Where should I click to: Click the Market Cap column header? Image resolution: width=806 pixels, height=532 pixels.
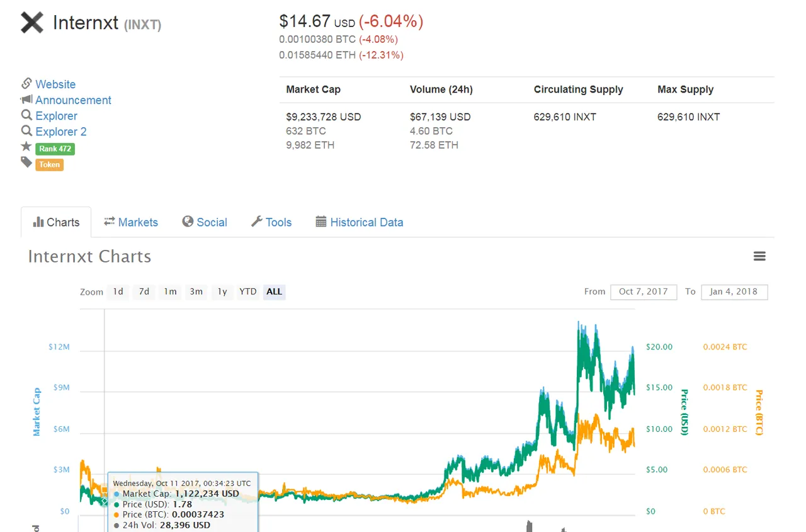click(313, 89)
